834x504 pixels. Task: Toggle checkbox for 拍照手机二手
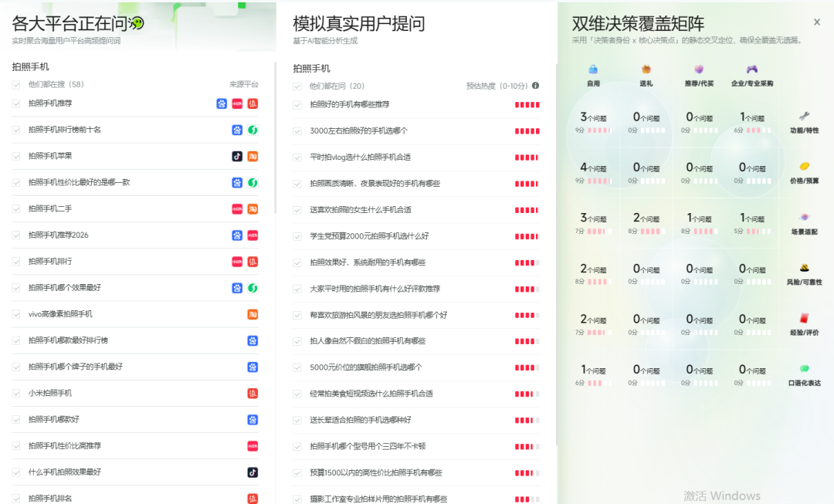[16, 209]
